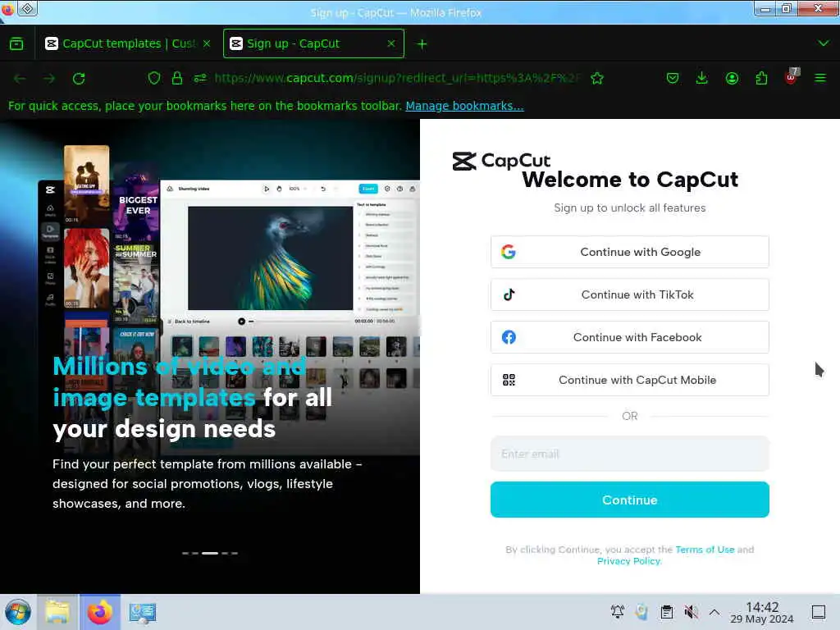Select the first carousel slide indicator
This screenshot has height=630, width=840.
point(185,553)
